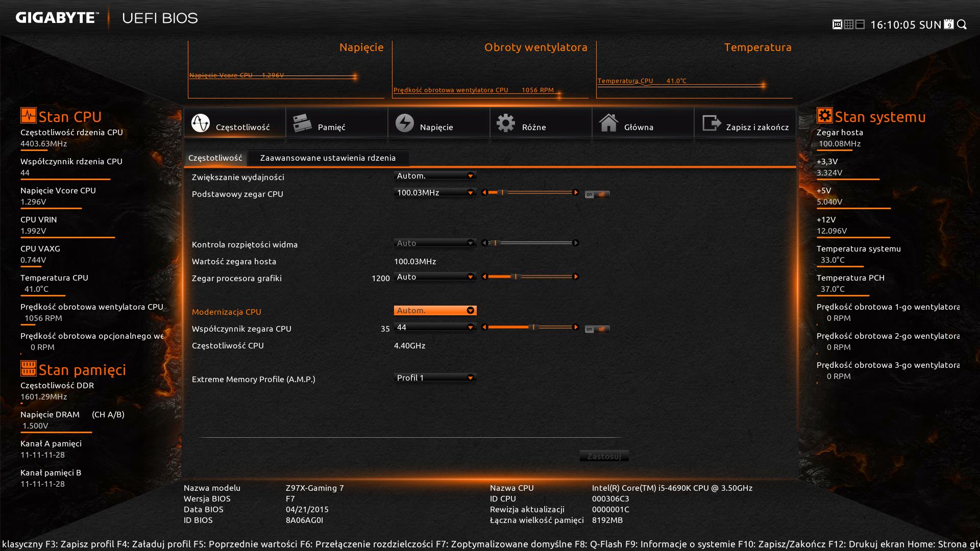Click left arrow of Kontrola rozpiętości widma slider
Screen dimensions: 980x551
click(484, 243)
